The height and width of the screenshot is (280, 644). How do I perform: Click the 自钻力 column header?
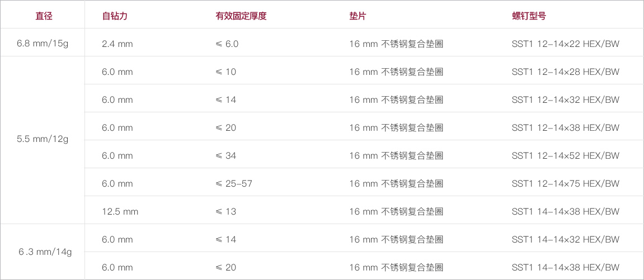[115, 16]
